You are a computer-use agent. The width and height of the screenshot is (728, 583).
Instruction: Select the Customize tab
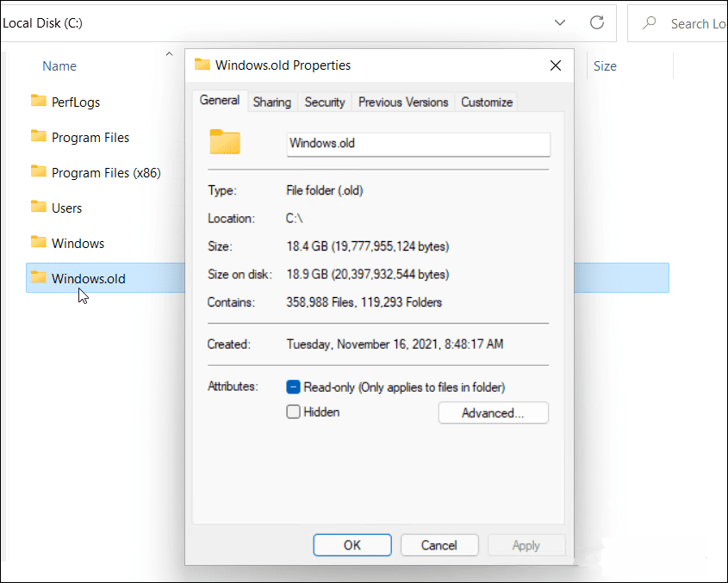point(486,102)
